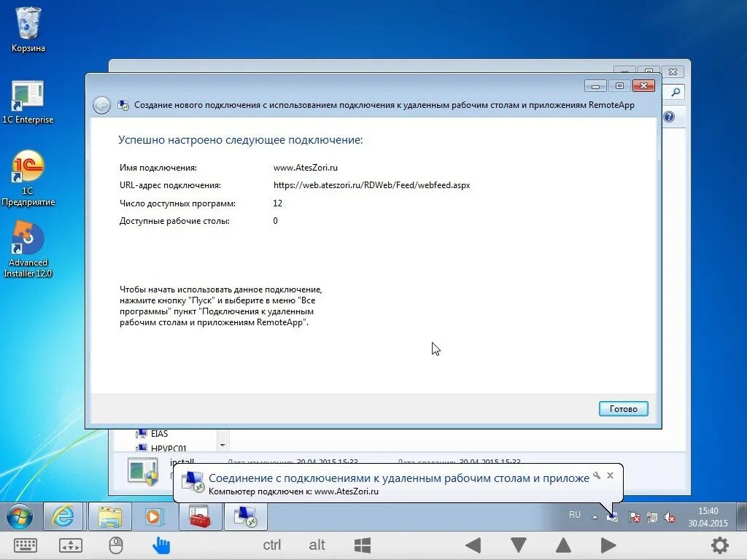The width and height of the screenshot is (747, 560).
Task: Open Advanced Installer 12.0 shortcut
Action: [28, 249]
